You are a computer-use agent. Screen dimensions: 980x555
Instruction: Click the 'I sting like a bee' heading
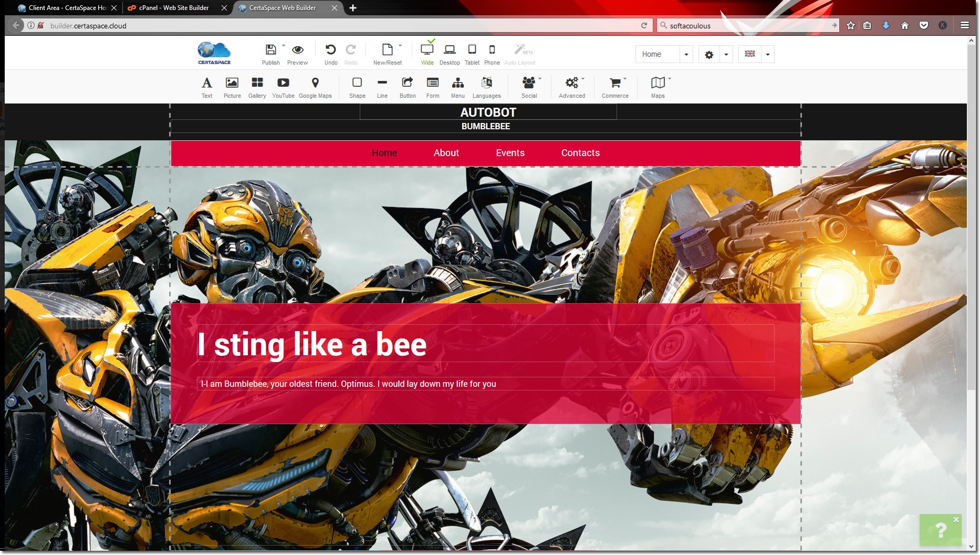click(312, 344)
